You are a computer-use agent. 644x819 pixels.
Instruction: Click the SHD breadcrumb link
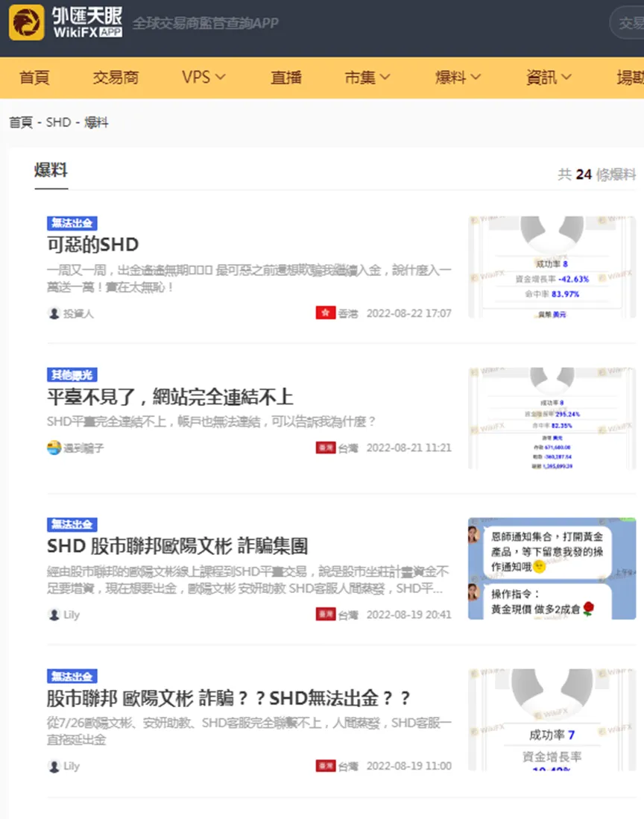(58, 123)
